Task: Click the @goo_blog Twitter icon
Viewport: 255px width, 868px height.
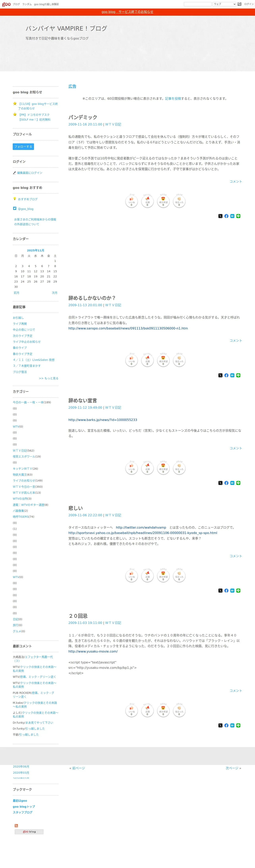Action: point(14,209)
